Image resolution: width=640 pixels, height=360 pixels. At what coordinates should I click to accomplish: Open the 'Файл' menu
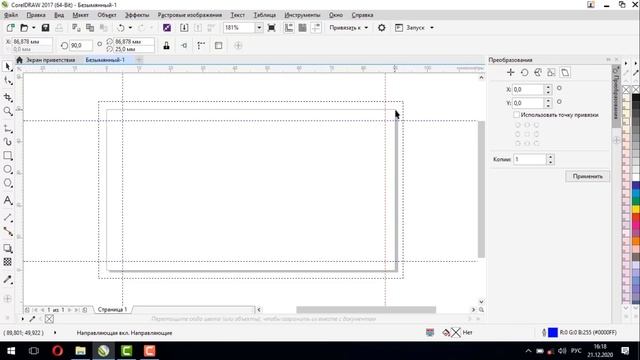pyautogui.click(x=11, y=15)
